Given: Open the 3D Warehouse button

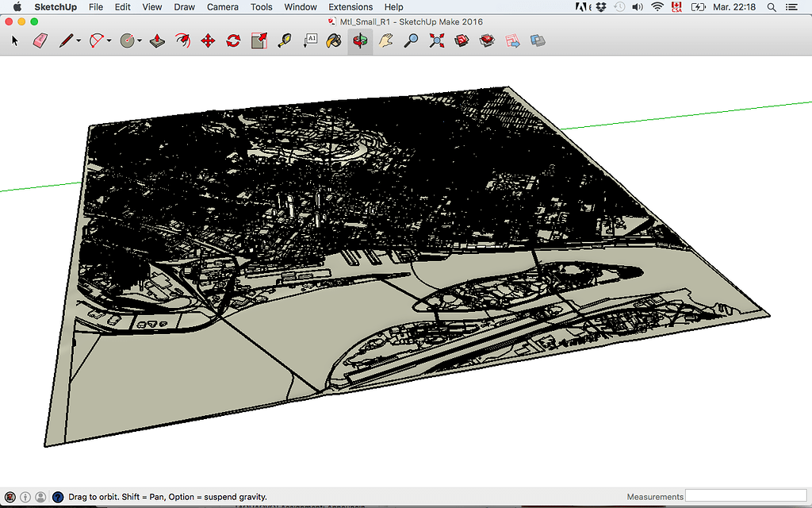Looking at the screenshot, I should (462, 40).
